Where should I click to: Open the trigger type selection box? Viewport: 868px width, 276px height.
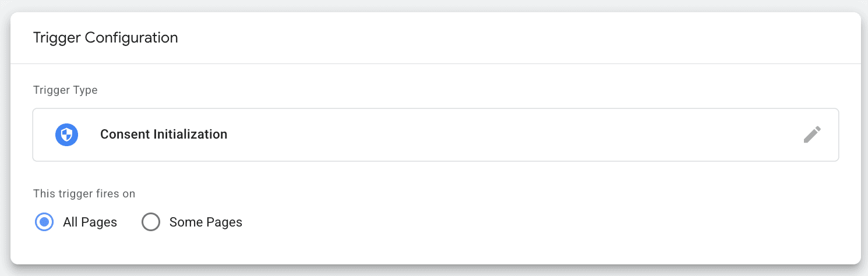click(435, 135)
